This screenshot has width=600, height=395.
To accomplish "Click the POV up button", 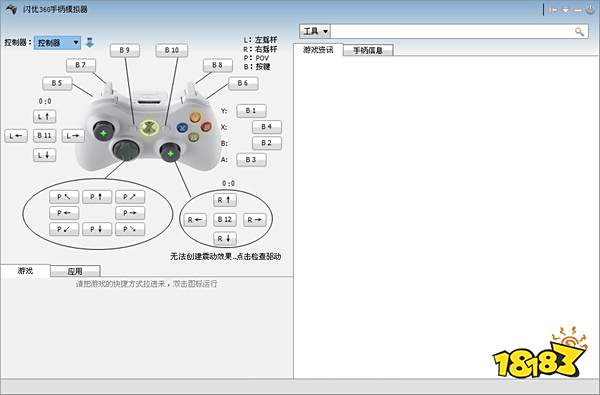I will 97,197.
